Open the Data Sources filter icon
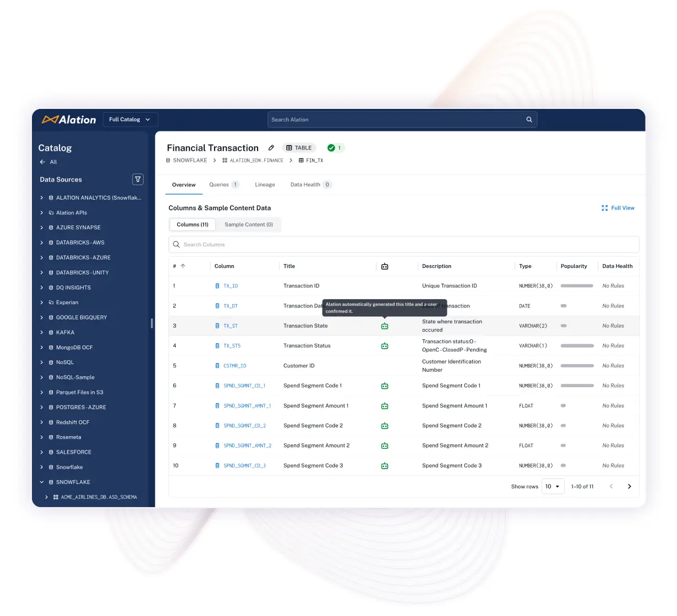 (x=138, y=179)
